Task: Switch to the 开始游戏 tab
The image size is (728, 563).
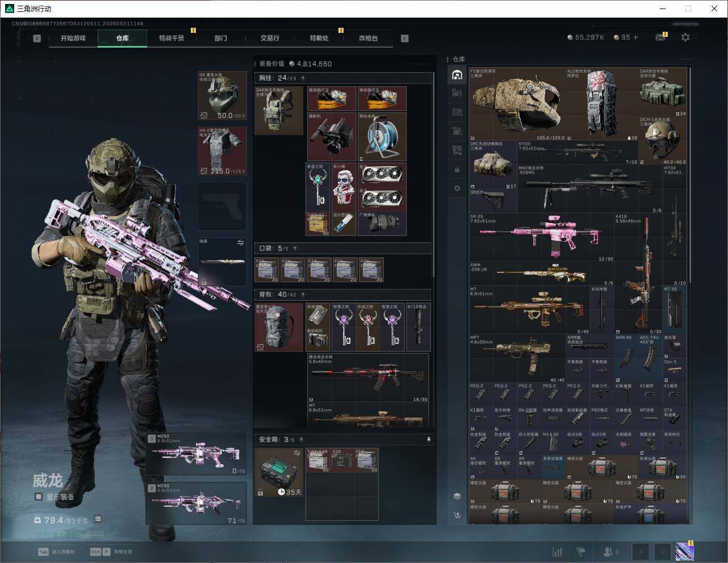Action: (73, 38)
